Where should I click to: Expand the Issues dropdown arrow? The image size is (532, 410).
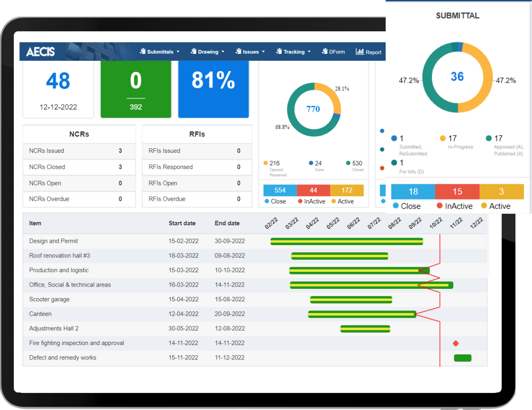[263, 52]
